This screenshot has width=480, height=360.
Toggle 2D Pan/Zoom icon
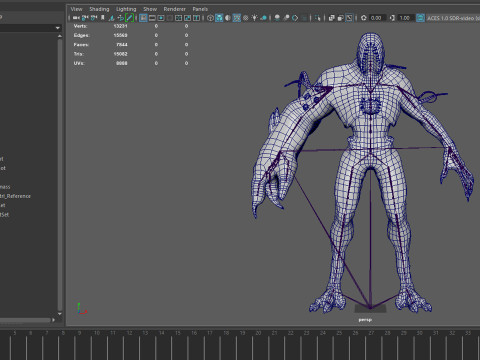pyautogui.click(x=121, y=18)
